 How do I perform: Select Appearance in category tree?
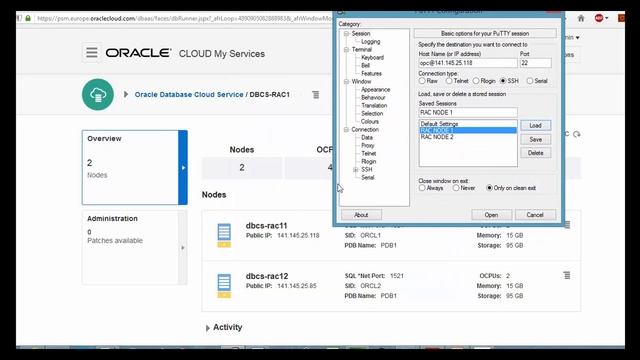coord(376,89)
